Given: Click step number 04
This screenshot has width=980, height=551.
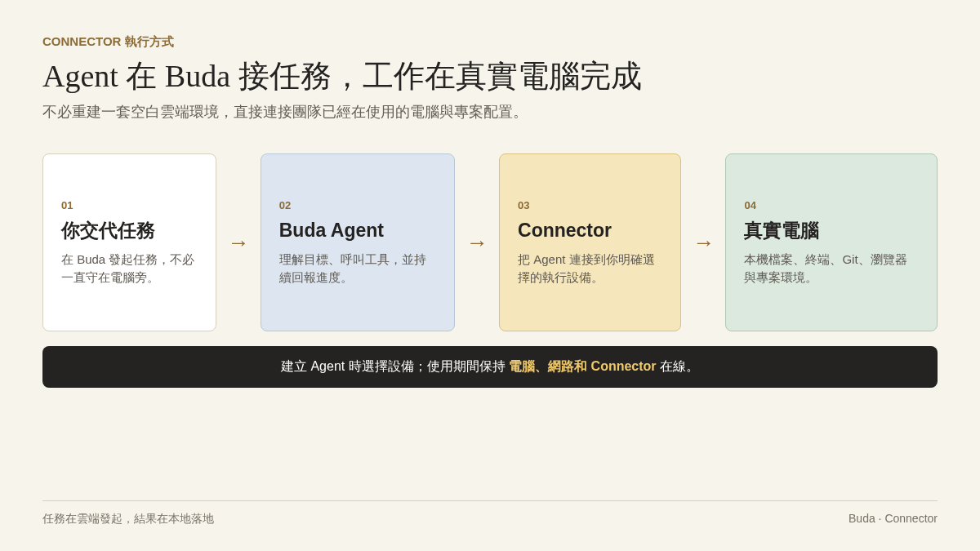Looking at the screenshot, I should [750, 206].
